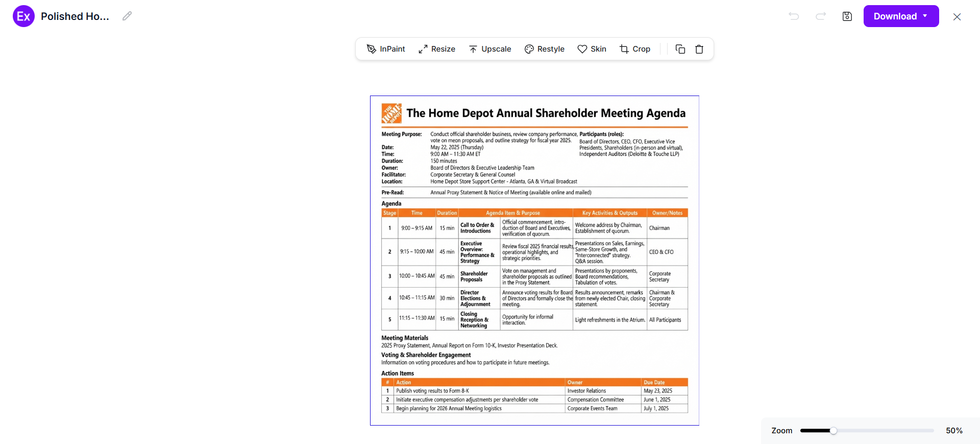The width and height of the screenshot is (980, 444).
Task: Click the project title Polished Ho...
Action: click(x=75, y=16)
